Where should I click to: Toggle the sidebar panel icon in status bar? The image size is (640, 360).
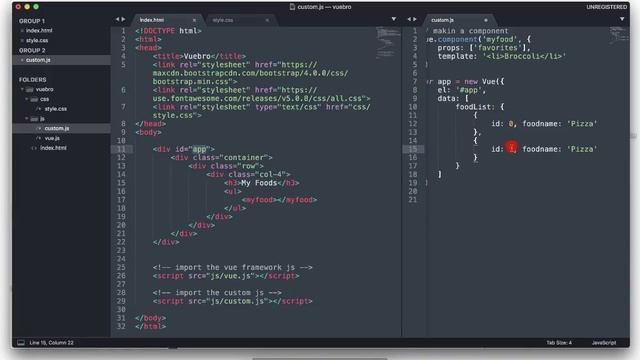tap(21, 342)
